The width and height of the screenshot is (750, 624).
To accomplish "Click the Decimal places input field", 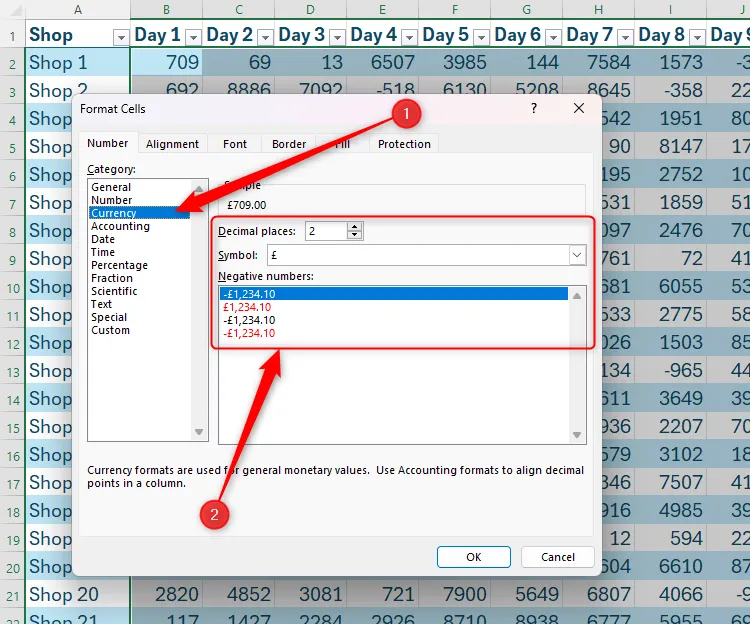I will 325,231.
